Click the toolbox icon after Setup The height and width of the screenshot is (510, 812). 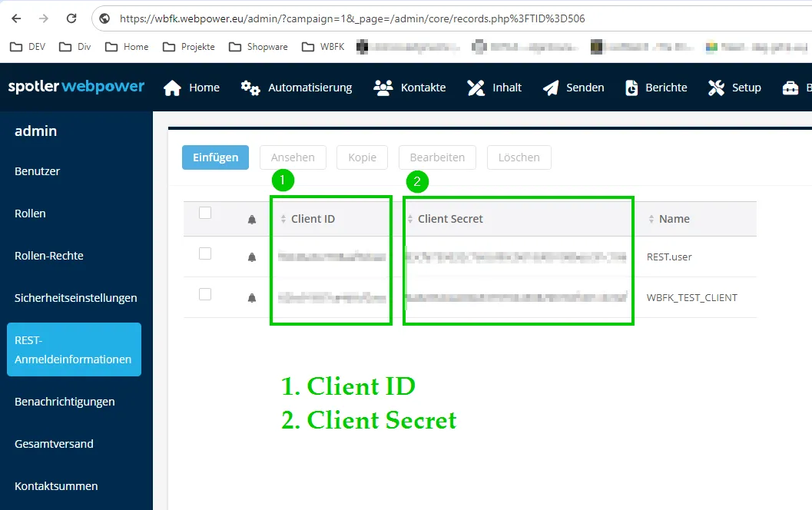(790, 88)
